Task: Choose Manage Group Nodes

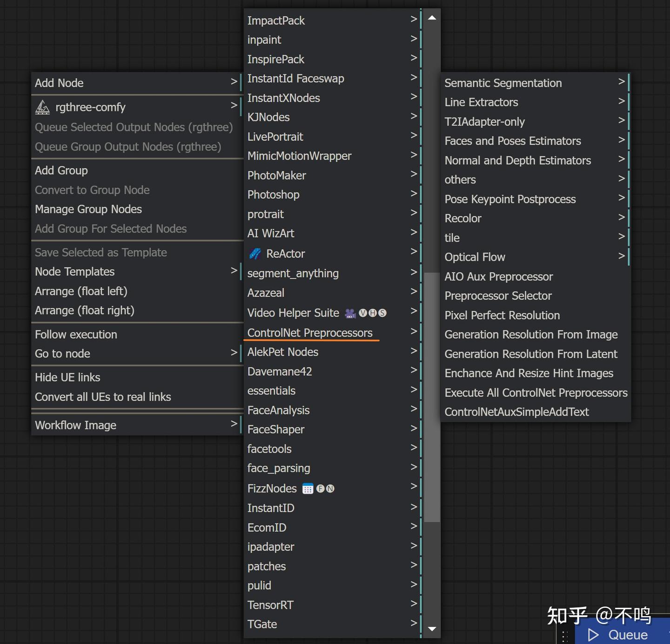Action: tap(137, 209)
